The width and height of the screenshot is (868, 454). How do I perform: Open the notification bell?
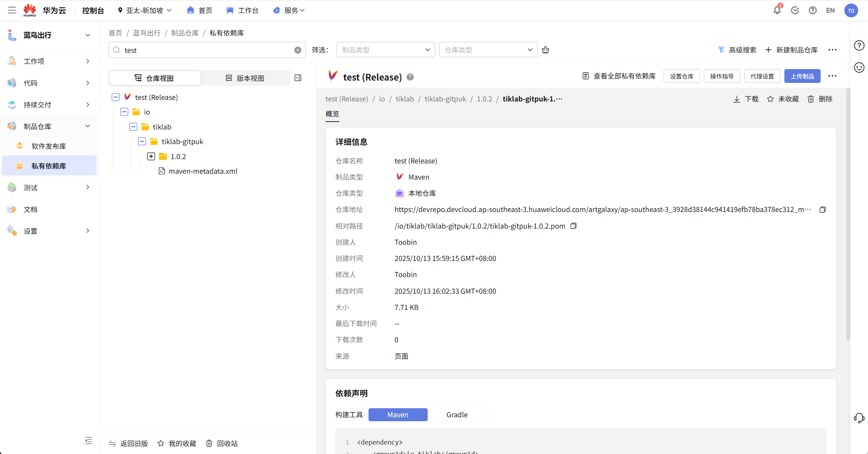(776, 10)
